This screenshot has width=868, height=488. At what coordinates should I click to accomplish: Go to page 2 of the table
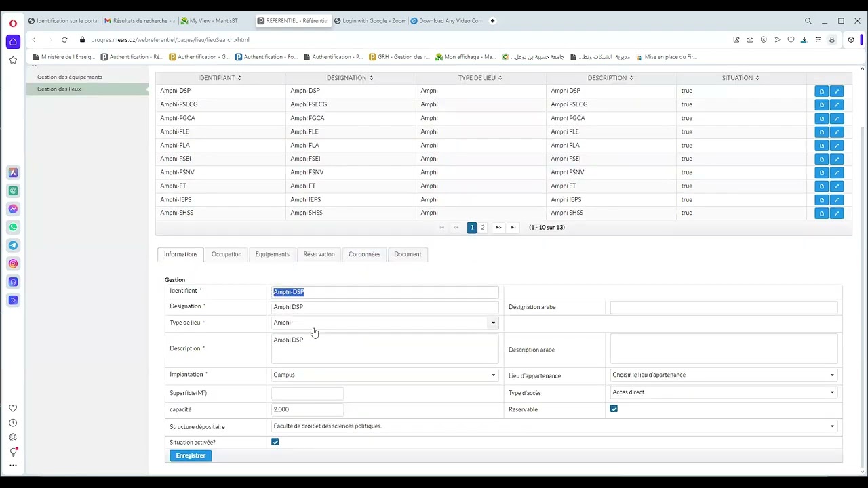pos(483,228)
